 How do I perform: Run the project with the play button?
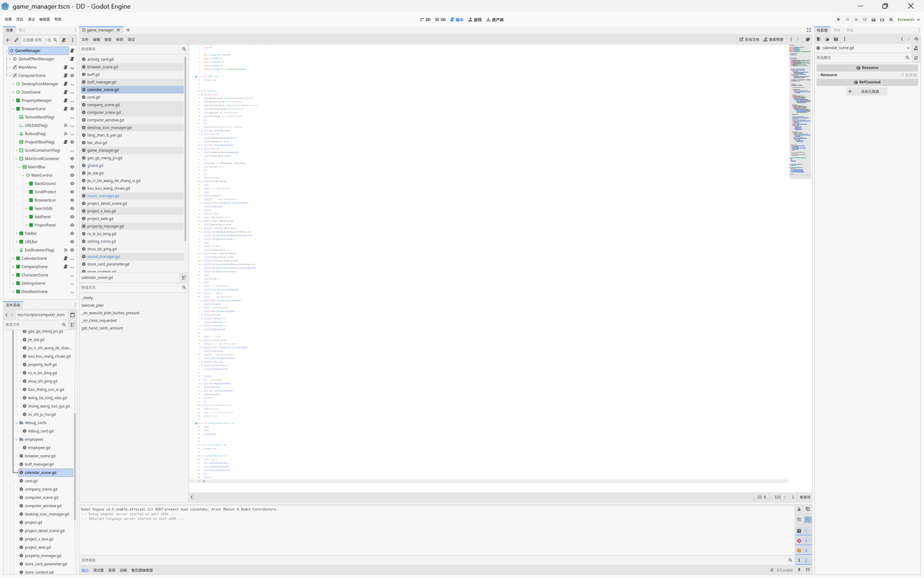click(x=838, y=20)
